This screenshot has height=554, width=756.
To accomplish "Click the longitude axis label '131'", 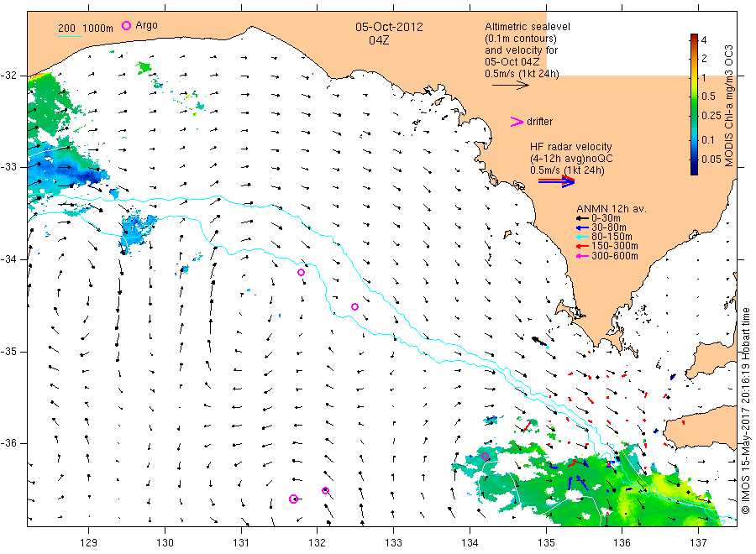I will tap(241, 543).
